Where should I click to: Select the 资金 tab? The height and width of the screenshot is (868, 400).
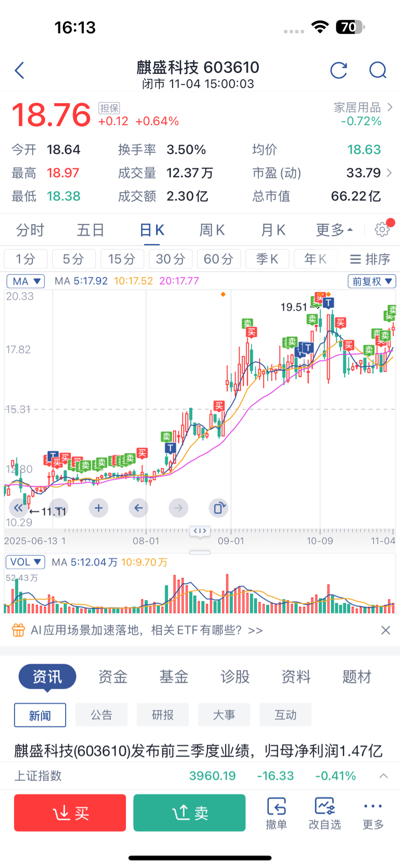click(x=113, y=677)
